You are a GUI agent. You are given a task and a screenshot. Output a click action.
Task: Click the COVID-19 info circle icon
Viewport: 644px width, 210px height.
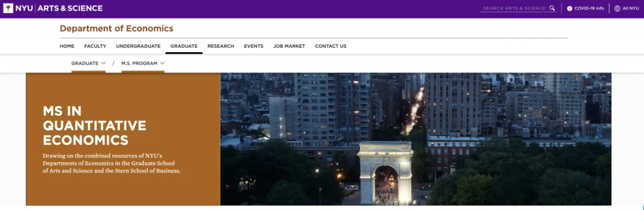[x=570, y=9]
